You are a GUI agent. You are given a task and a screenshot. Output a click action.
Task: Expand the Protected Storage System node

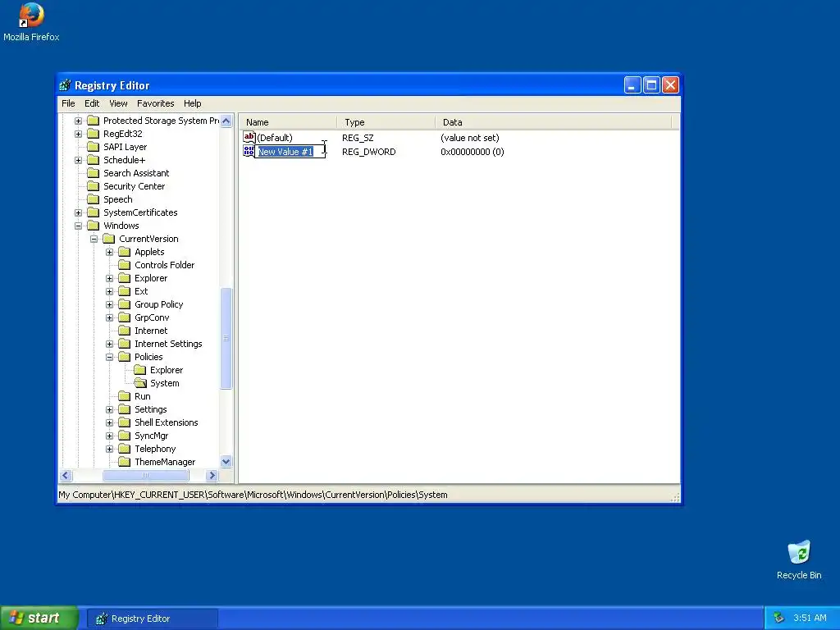[78, 121]
